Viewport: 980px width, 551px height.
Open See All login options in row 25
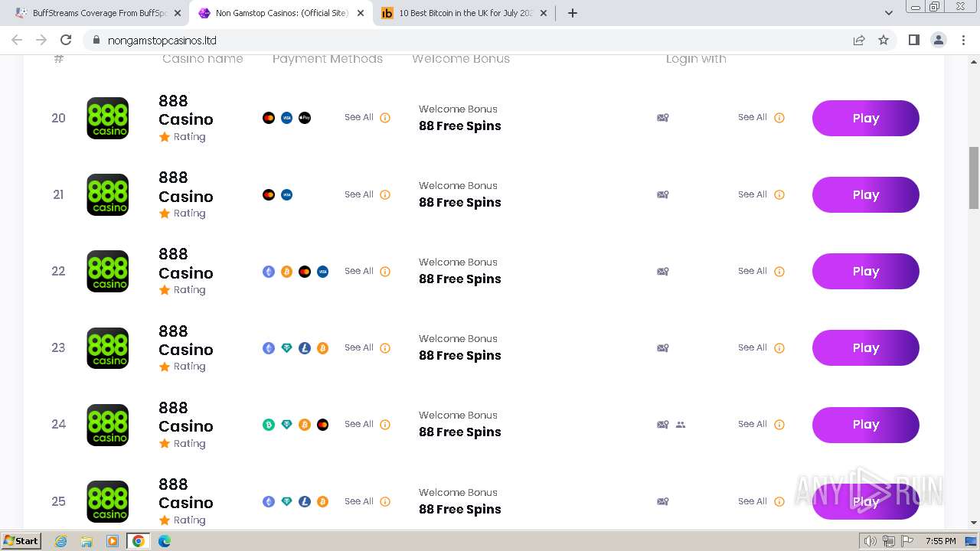pyautogui.click(x=753, y=501)
